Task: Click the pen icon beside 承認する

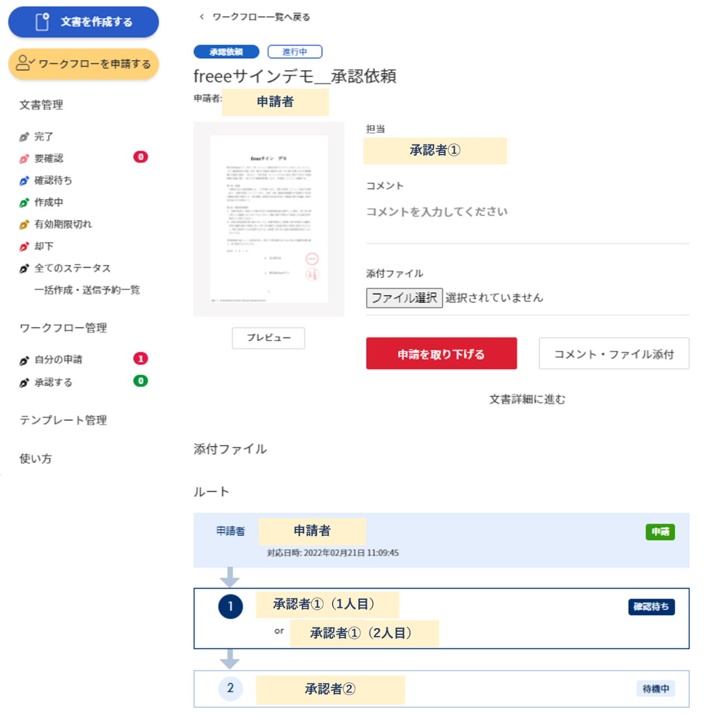Action: pyautogui.click(x=24, y=383)
